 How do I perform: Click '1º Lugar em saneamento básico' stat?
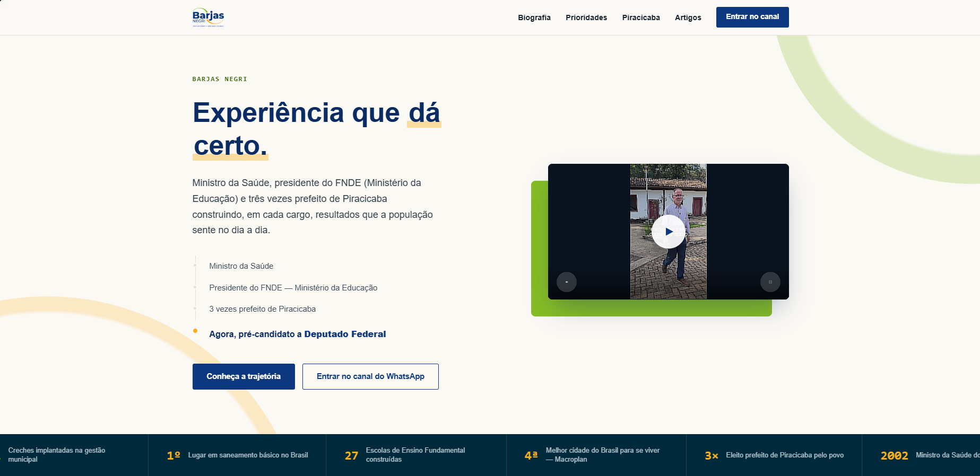[237, 455]
